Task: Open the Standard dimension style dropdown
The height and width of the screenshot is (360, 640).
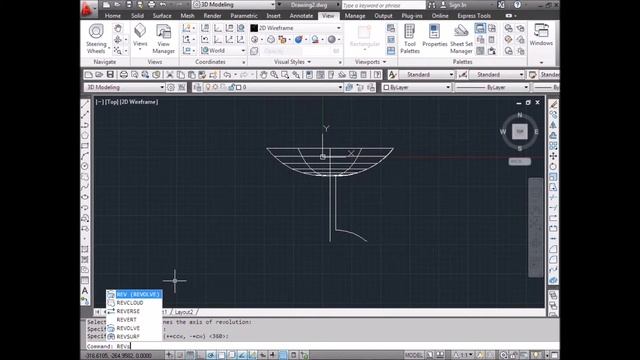Action: [x=496, y=75]
